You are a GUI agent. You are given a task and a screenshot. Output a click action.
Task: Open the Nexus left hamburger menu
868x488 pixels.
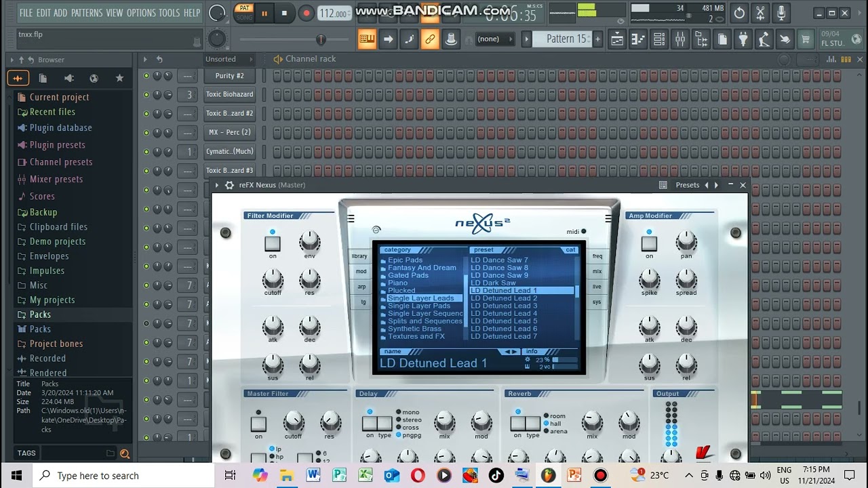pos(351,218)
